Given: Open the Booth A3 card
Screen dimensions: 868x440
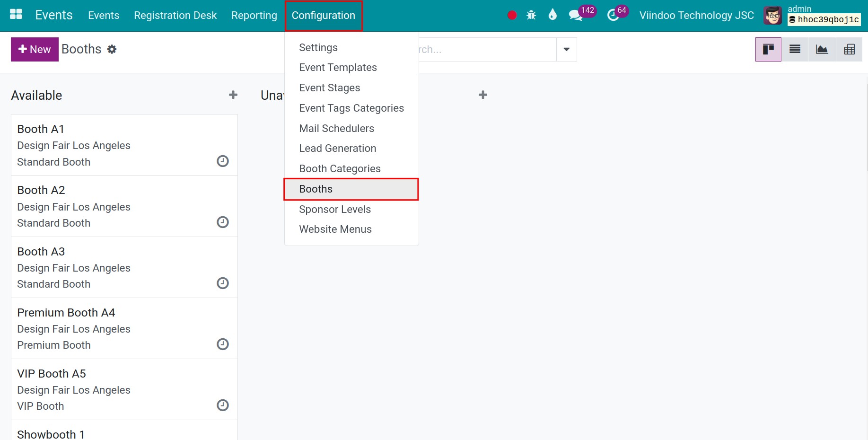Looking at the screenshot, I should [124, 267].
